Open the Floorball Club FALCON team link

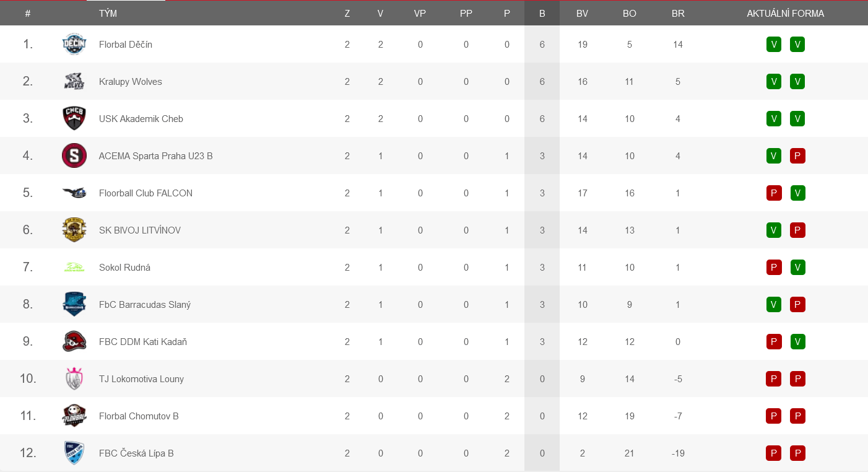click(145, 193)
